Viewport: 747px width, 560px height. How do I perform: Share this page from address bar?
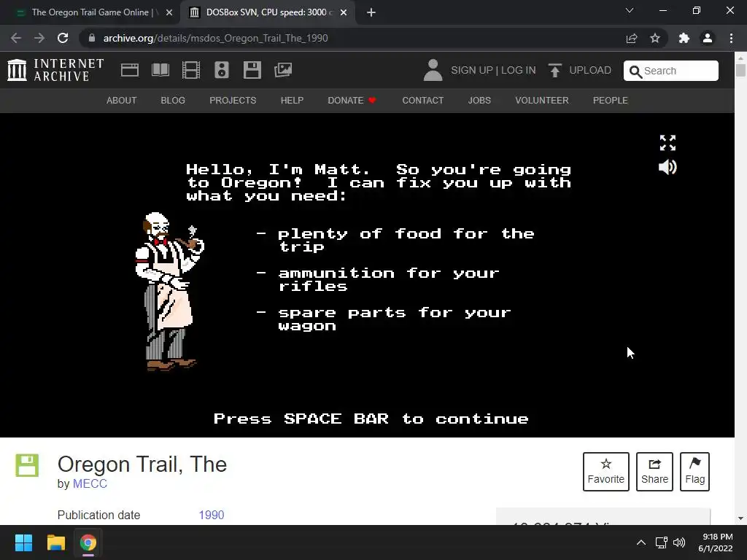[x=632, y=38]
